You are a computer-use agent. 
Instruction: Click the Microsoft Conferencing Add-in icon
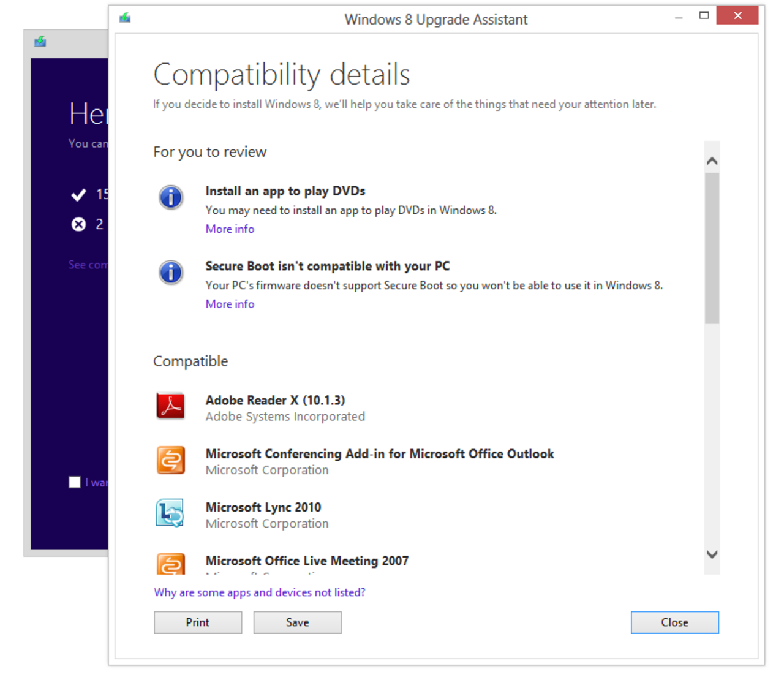tap(170, 460)
